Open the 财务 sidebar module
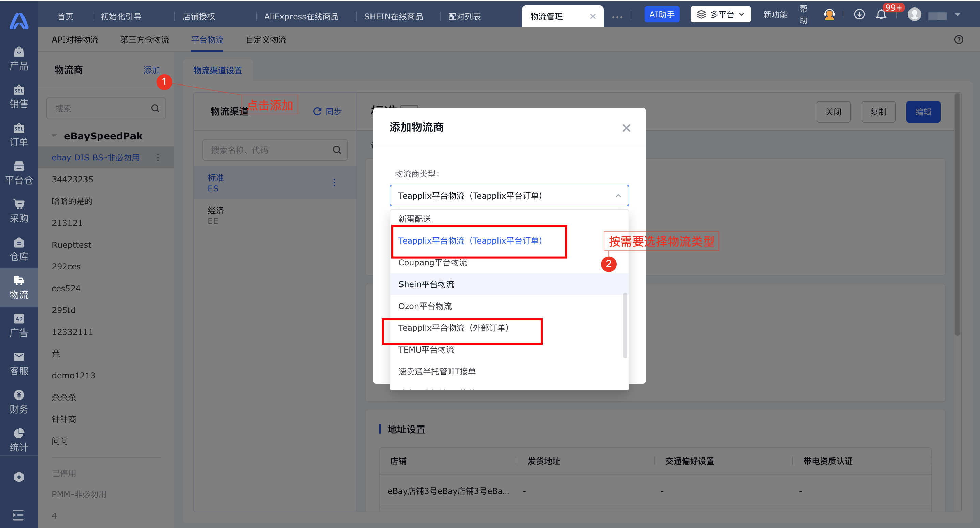The height and width of the screenshot is (528, 980). [19, 402]
